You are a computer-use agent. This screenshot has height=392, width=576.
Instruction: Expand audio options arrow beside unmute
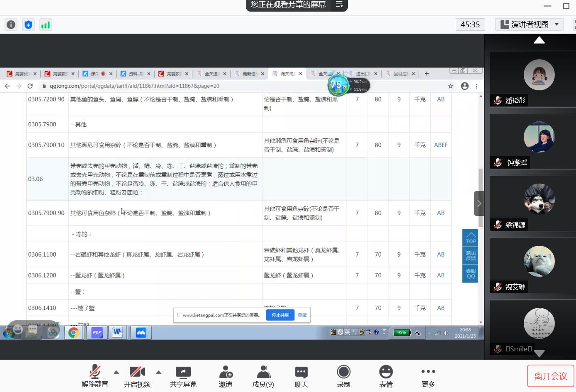pyautogui.click(x=117, y=372)
